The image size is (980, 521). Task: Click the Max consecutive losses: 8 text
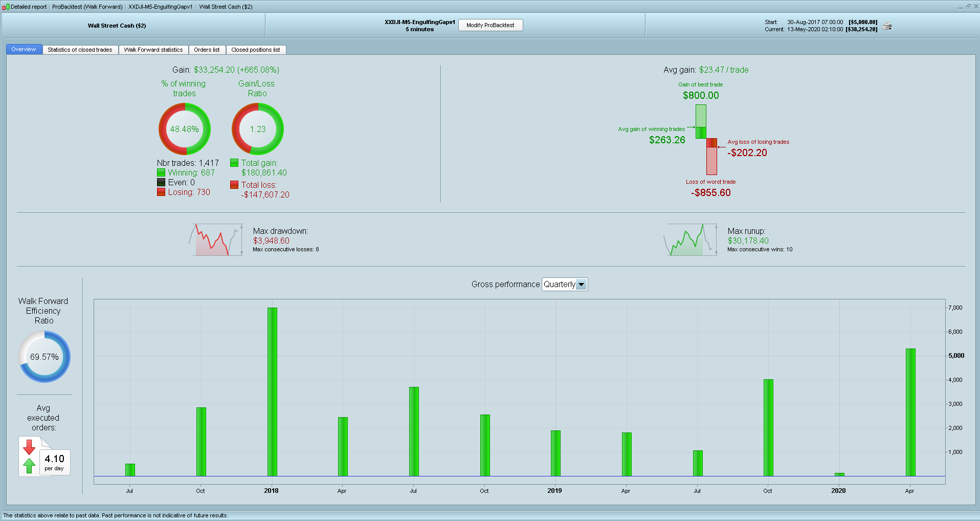286,250
